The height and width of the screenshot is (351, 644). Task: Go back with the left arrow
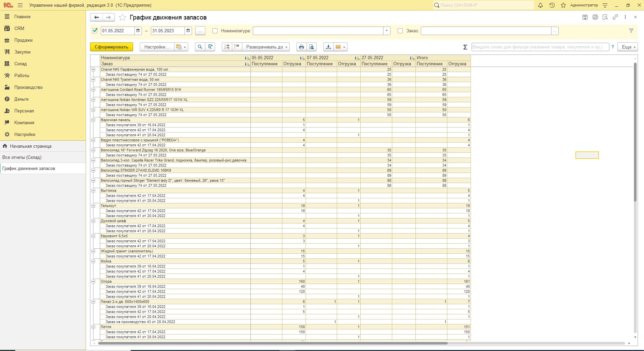pyautogui.click(x=96, y=17)
